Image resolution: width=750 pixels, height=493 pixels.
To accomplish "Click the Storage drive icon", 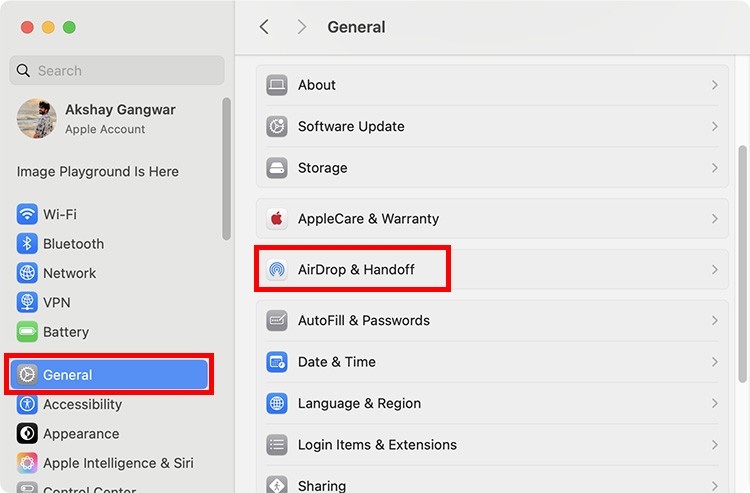I will (276, 168).
